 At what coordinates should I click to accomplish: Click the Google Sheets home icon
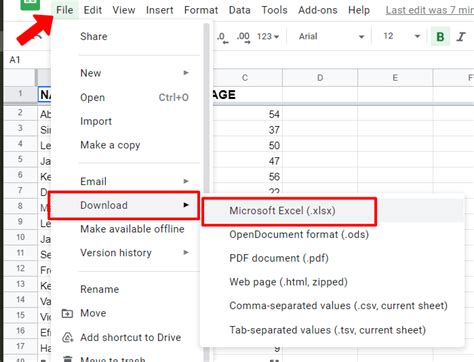(x=30, y=4)
